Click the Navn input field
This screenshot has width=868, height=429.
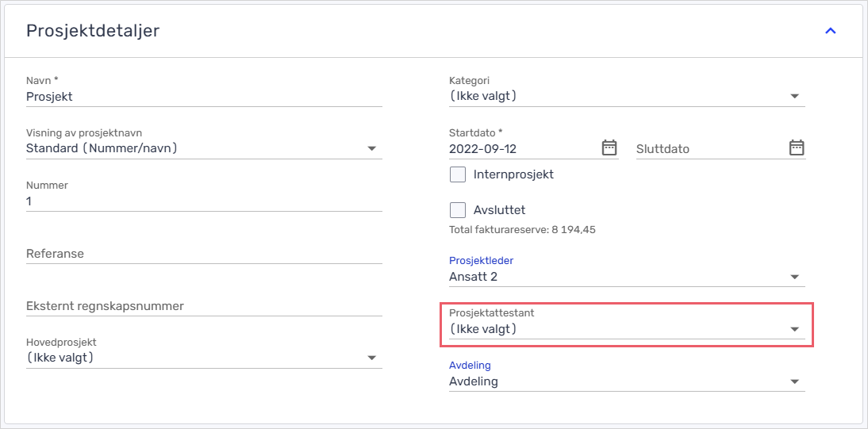tap(204, 96)
